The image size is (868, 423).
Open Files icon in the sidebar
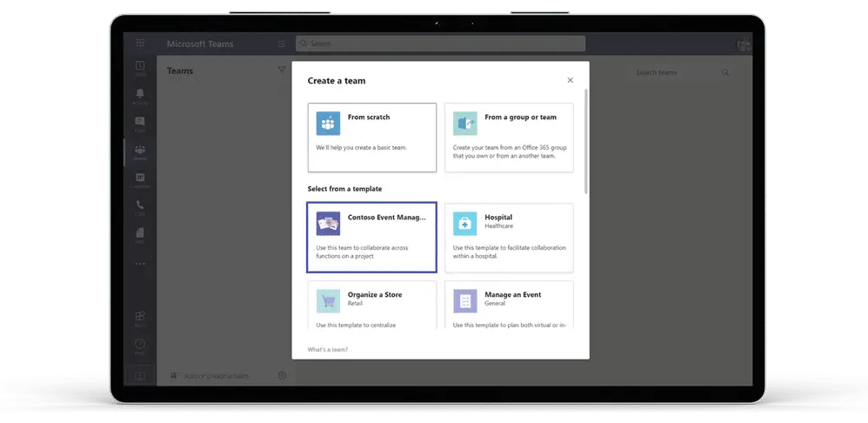140,235
